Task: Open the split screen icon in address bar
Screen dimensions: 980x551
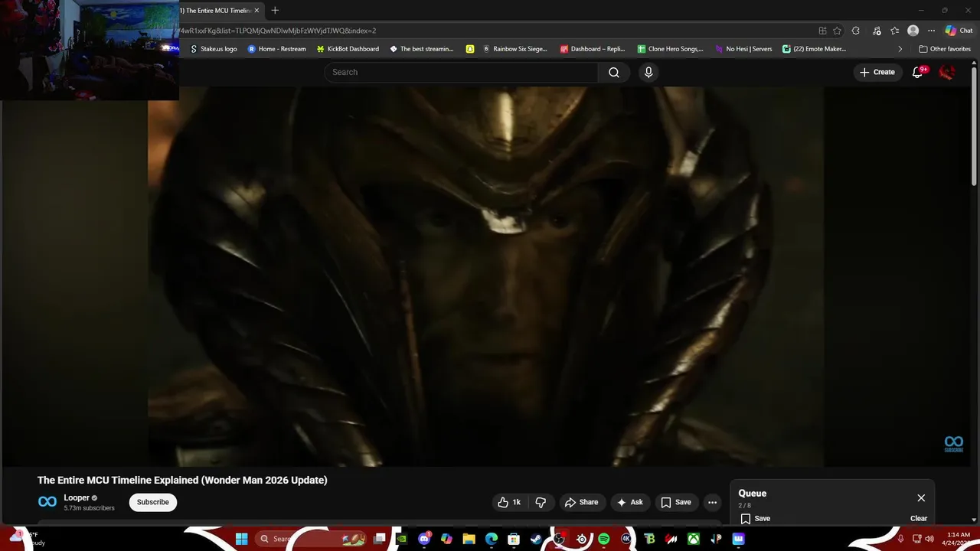Action: 822,31
